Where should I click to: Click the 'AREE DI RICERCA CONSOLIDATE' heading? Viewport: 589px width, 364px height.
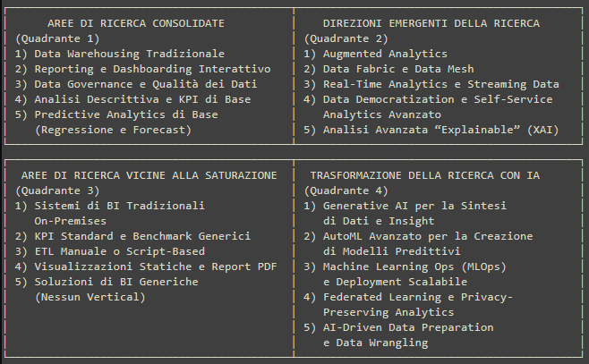(135, 23)
